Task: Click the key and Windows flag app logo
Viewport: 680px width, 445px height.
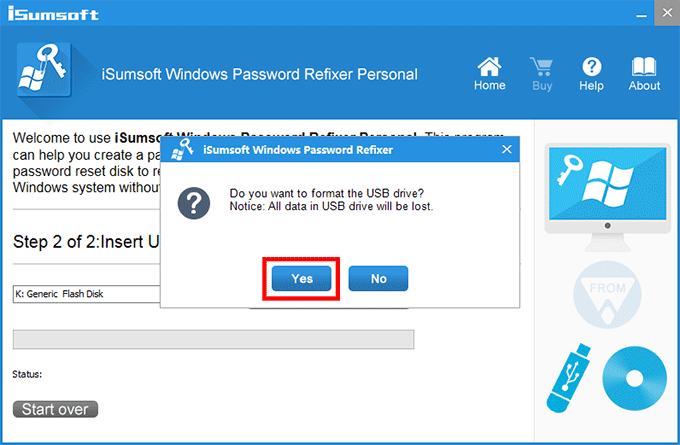Action: coord(44,69)
